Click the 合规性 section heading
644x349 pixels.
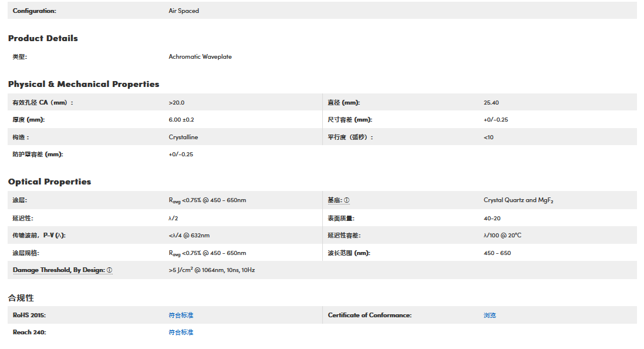[x=21, y=298]
